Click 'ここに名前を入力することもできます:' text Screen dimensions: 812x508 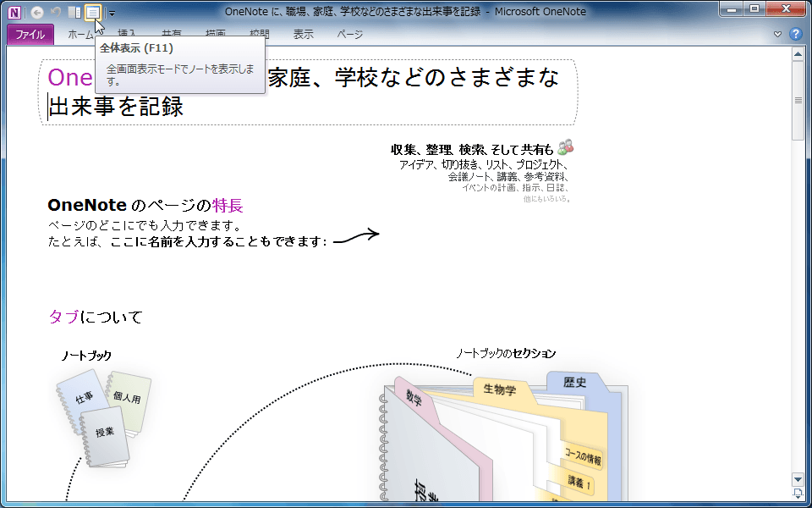click(x=218, y=241)
